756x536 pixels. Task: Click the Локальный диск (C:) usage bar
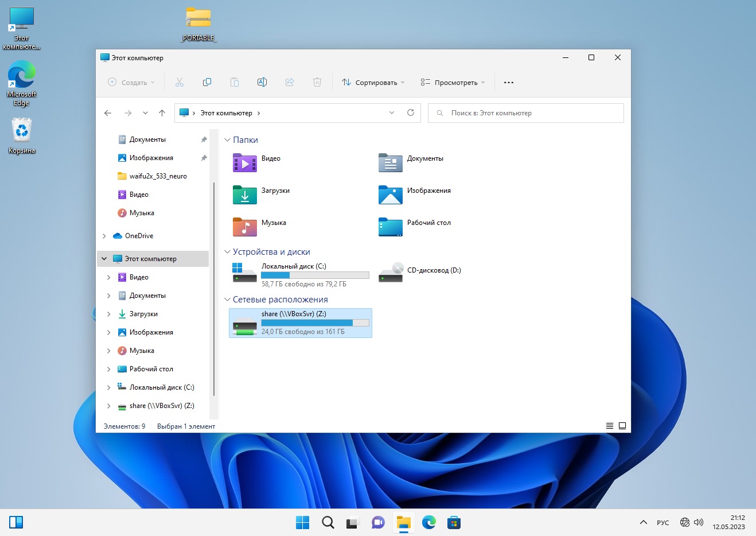[x=315, y=275]
